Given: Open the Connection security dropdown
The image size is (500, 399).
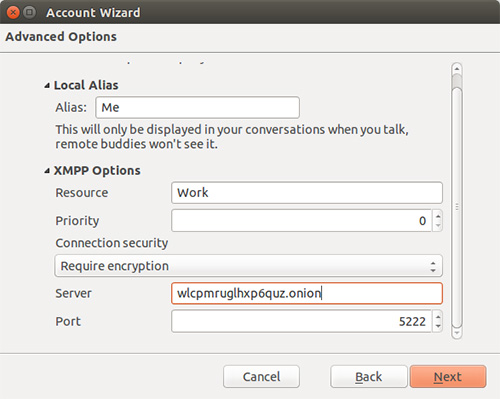Looking at the screenshot, I should [248, 266].
